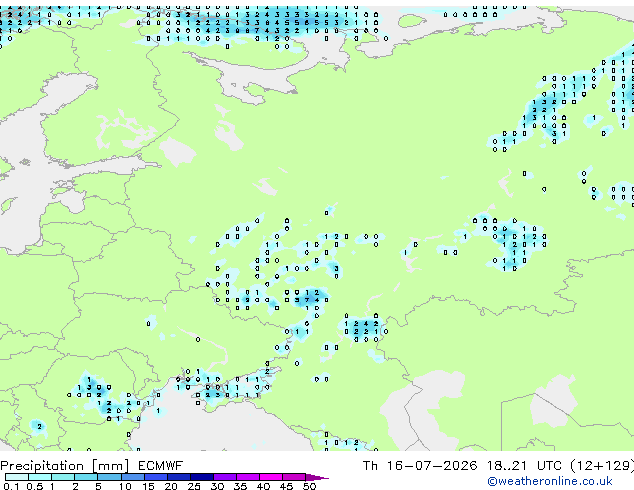Image resolution: width=634 pixels, height=490 pixels.
Task: Select the date 'Th 16-07-2026'
Action: coord(420,466)
